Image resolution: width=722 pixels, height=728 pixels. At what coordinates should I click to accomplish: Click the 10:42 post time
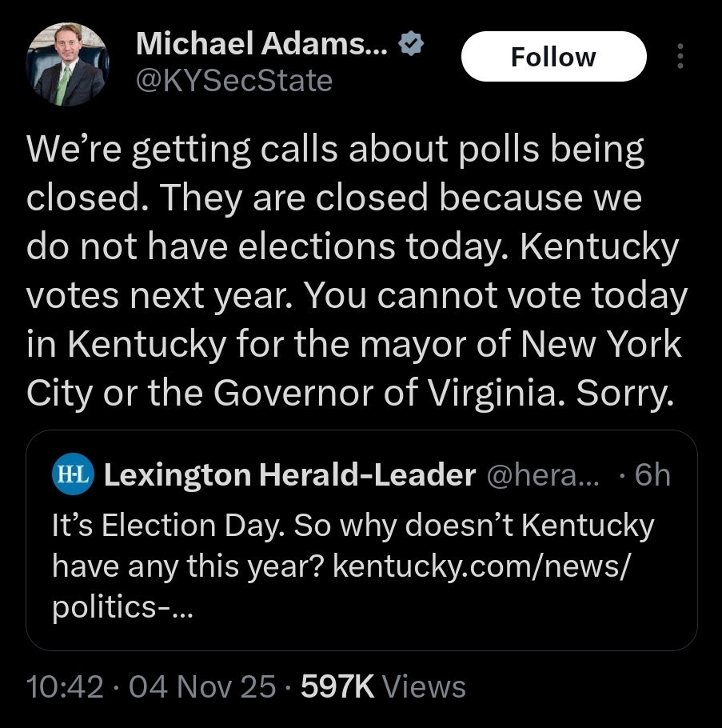65,686
